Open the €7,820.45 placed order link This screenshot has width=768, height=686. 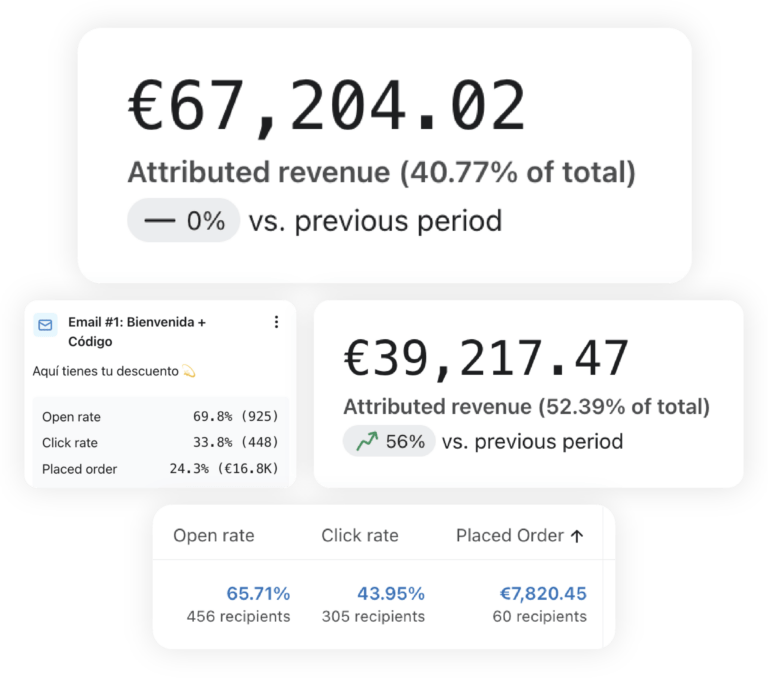click(x=543, y=594)
